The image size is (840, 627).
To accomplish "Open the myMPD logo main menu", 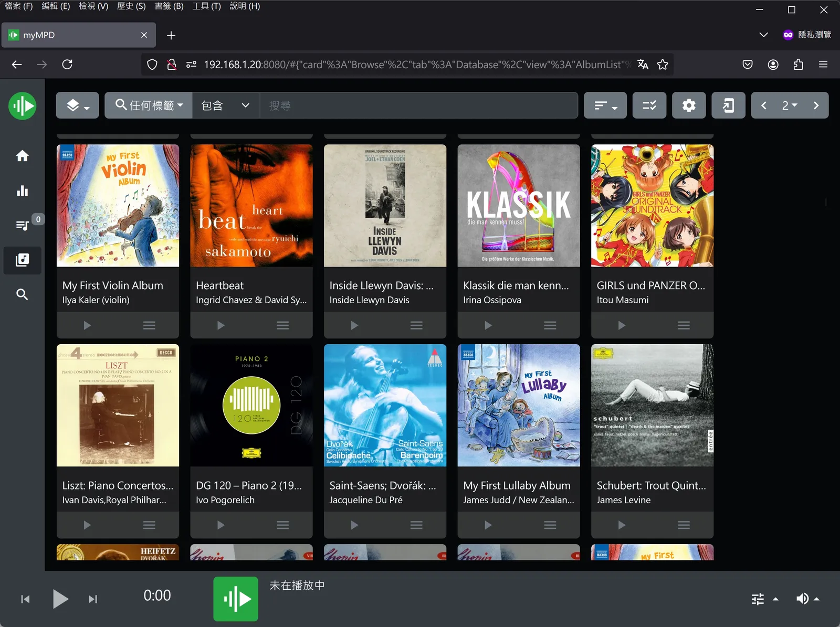I will click(x=22, y=106).
